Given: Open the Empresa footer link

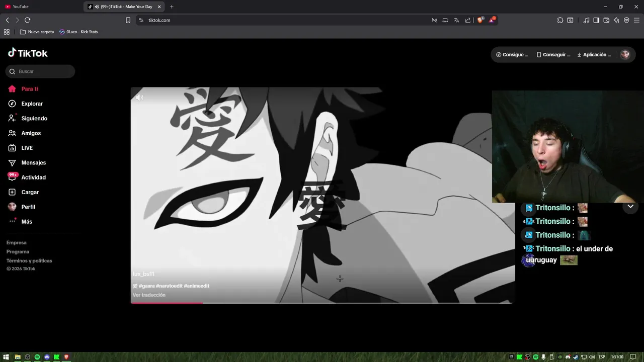Looking at the screenshot, I should pos(17,243).
